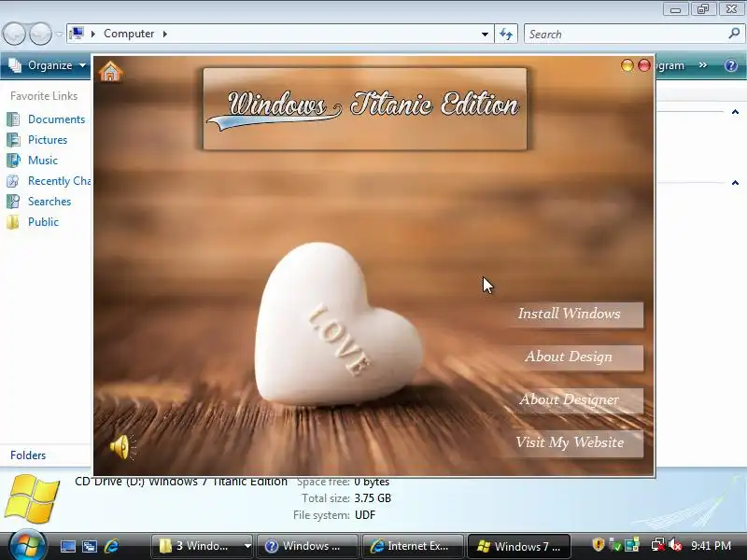The width and height of the screenshot is (747, 560).
Task: Click Switch between windows quick launch icon
Action: [90, 546]
